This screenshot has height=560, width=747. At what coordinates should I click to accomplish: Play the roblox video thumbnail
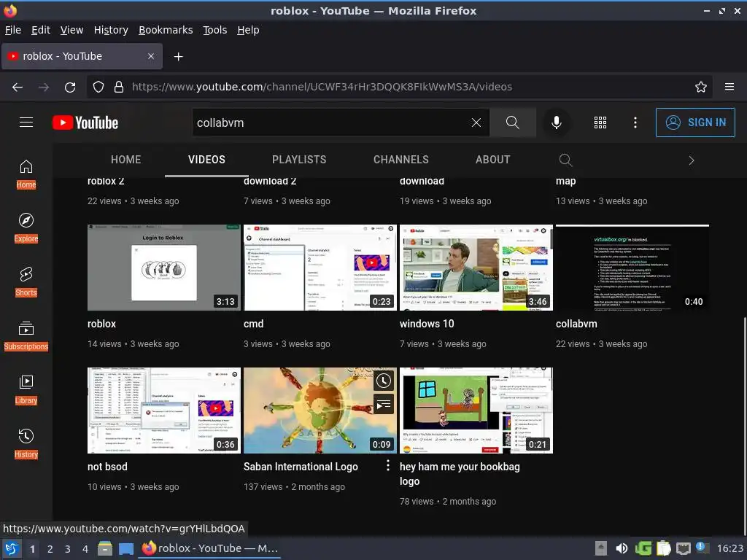[164, 268]
